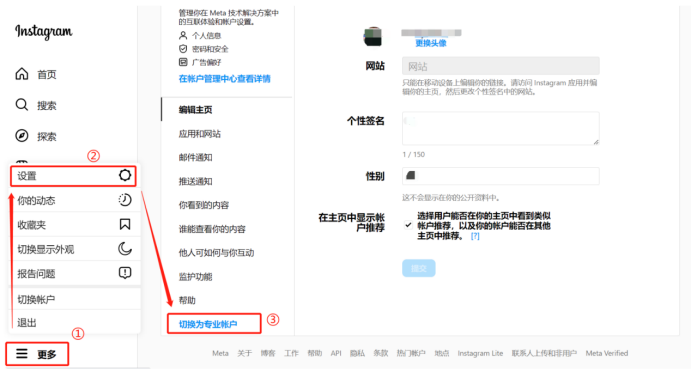The image size is (692, 373).
Task: Click the 热门帐户 footer link
Action: coord(411,353)
